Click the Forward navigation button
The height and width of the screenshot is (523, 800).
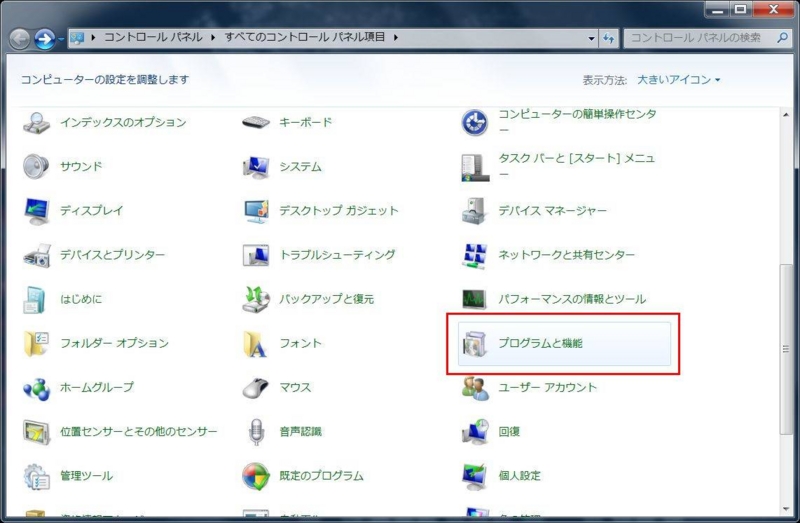(45, 39)
